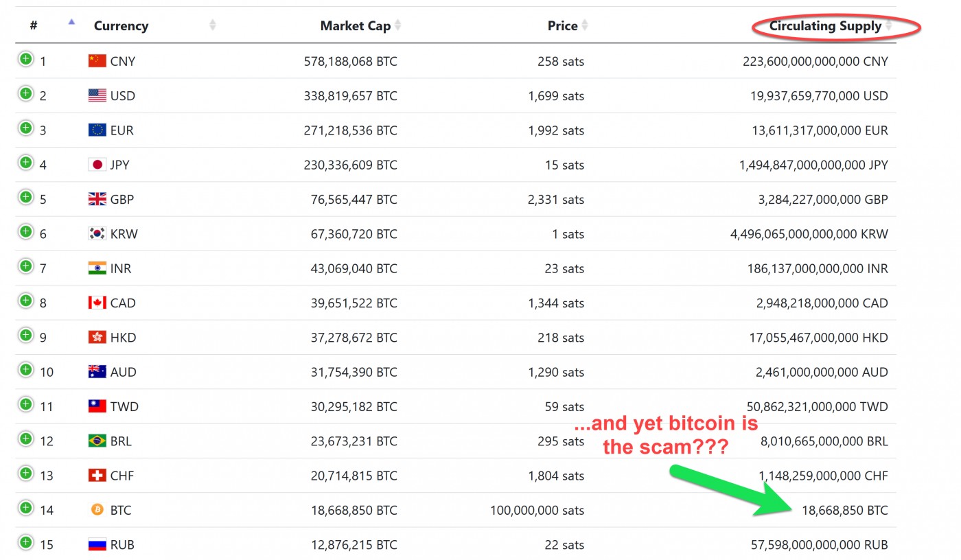This screenshot has width=961, height=560.
Task: Select the TWD currency label
Action: [x=124, y=406]
